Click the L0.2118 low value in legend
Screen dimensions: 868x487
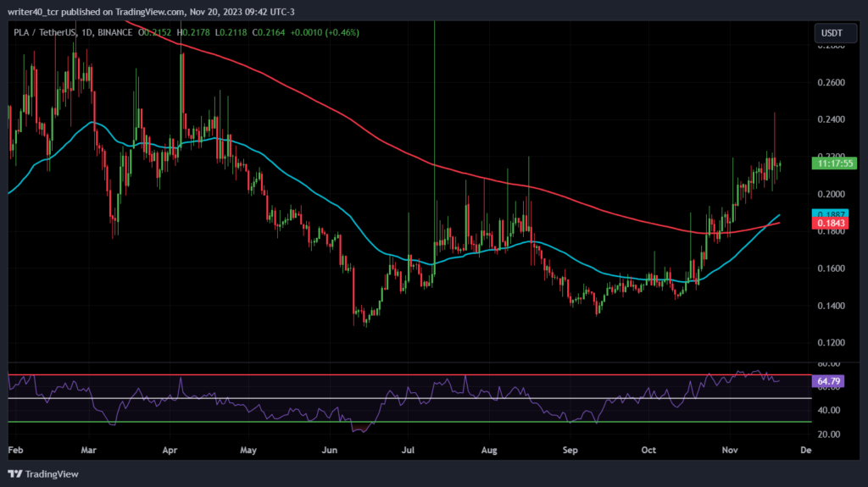point(231,33)
